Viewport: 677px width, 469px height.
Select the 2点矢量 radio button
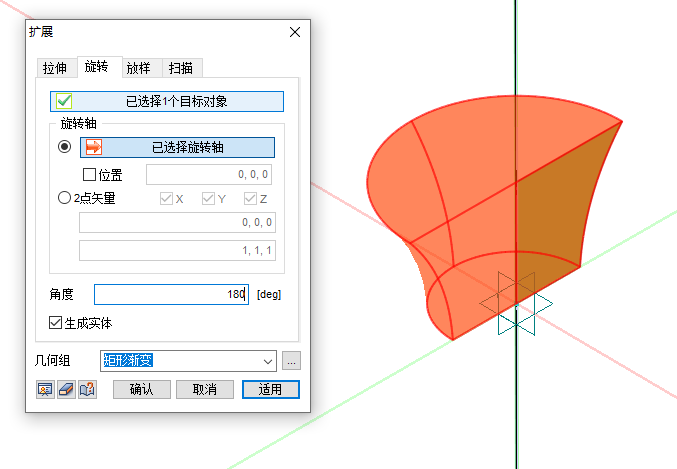pos(64,198)
